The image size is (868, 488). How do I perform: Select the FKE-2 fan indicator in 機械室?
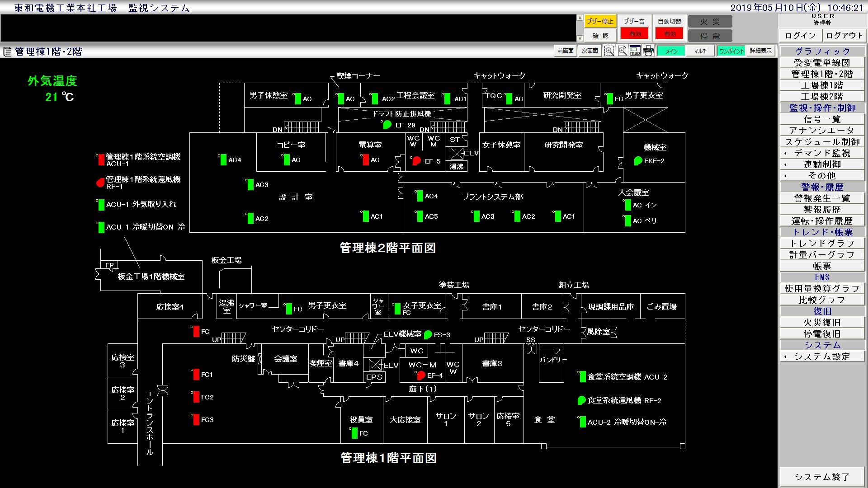coord(638,160)
